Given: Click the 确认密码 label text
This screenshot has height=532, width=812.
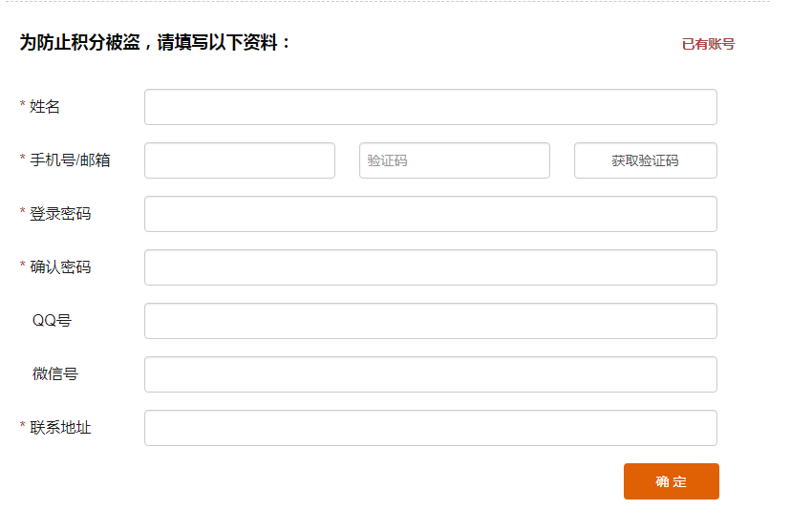Looking at the screenshot, I should coord(60,267).
